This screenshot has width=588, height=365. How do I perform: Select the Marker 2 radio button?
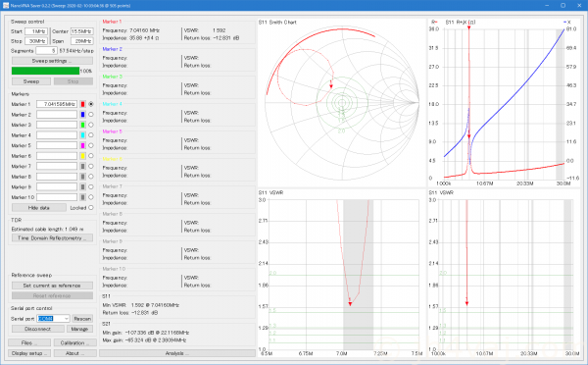[x=91, y=115]
